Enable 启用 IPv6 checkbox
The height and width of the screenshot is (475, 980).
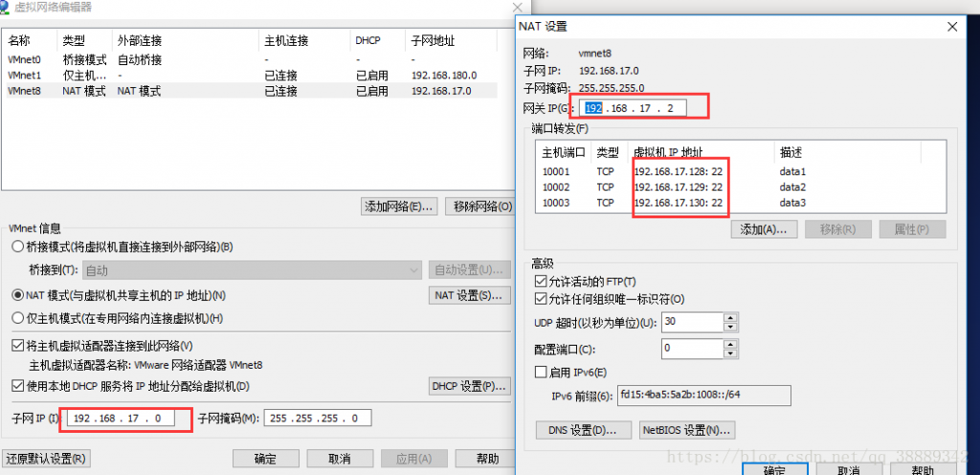[541, 373]
